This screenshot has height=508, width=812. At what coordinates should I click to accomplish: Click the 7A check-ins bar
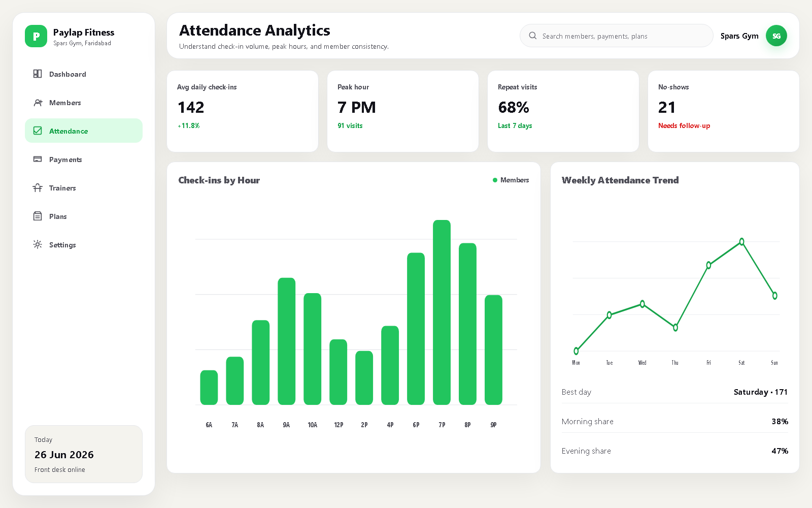[234, 381]
